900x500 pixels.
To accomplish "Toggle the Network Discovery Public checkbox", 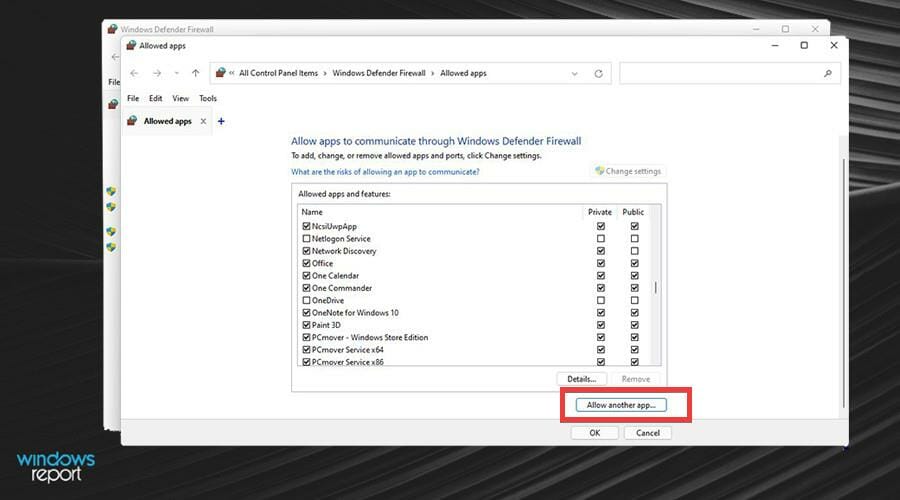I will tap(634, 251).
